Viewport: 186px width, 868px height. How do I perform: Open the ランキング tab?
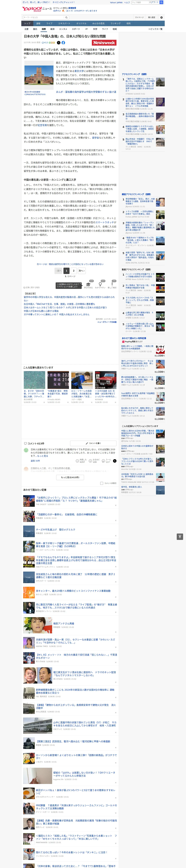tap(115, 23)
